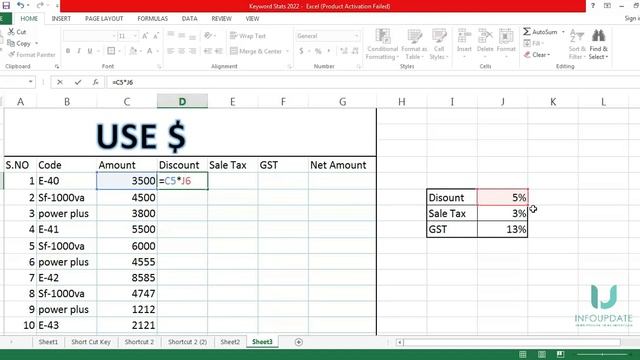Viewport: 640px width, 360px height.
Task: Open the INSERT ribbon tab
Action: point(61,19)
